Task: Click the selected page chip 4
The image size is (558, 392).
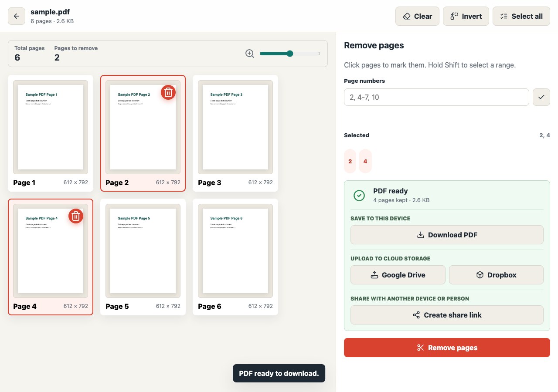Action: point(365,161)
